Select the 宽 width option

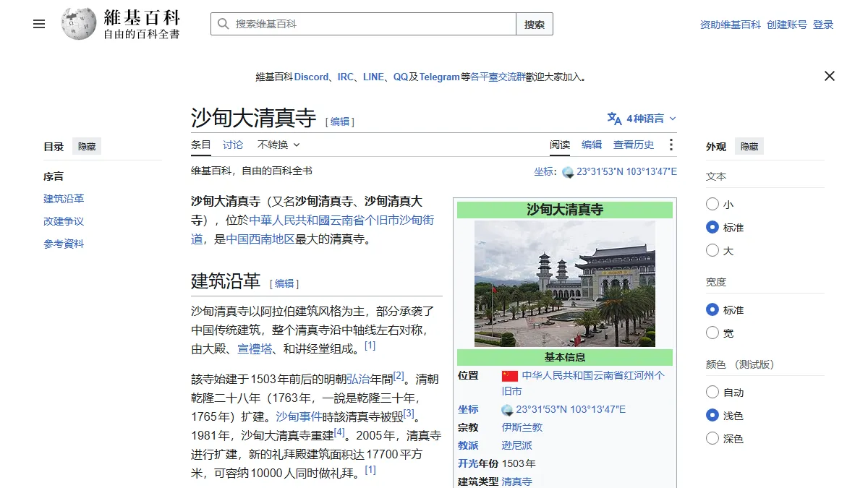pyautogui.click(x=712, y=333)
